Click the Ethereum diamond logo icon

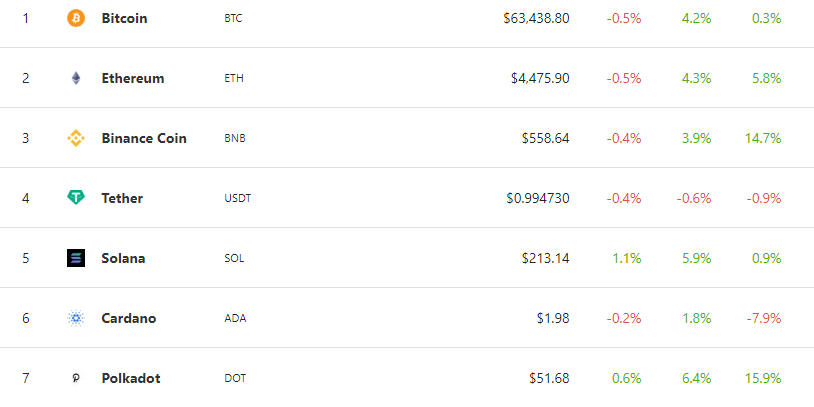(x=76, y=78)
